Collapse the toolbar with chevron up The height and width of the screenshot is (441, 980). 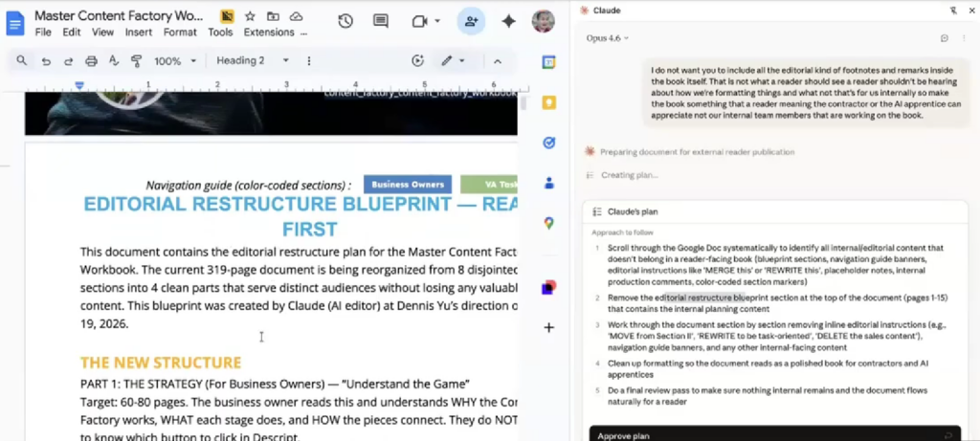[x=498, y=61]
